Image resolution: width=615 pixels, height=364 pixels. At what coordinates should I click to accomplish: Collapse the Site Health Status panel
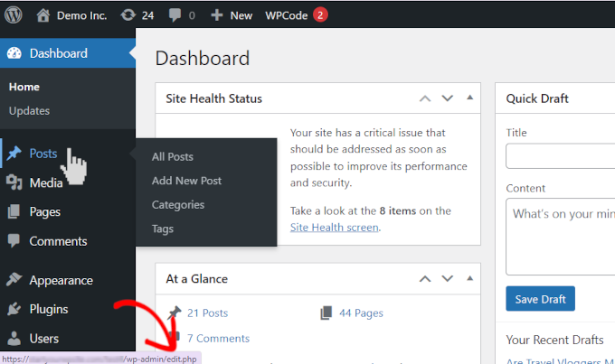point(468,98)
